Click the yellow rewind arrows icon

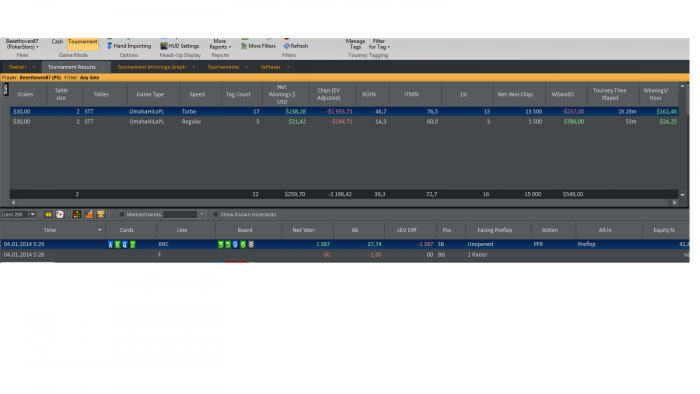coord(48,215)
